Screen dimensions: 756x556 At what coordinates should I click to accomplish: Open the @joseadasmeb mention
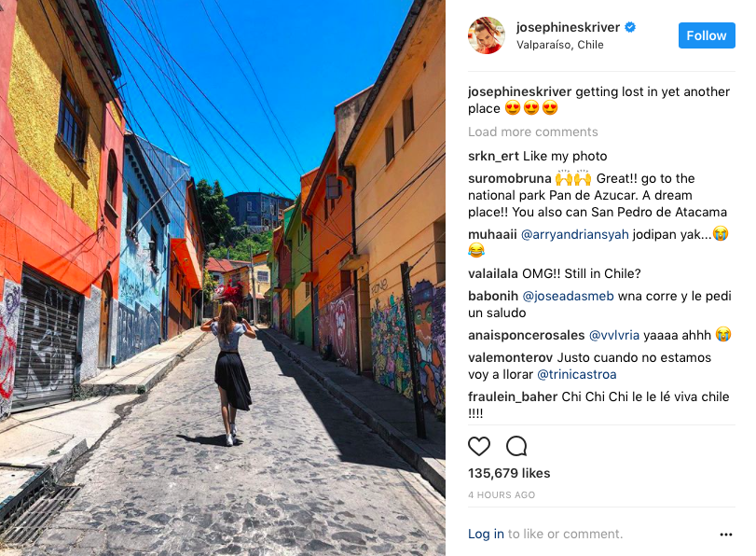[x=568, y=296]
